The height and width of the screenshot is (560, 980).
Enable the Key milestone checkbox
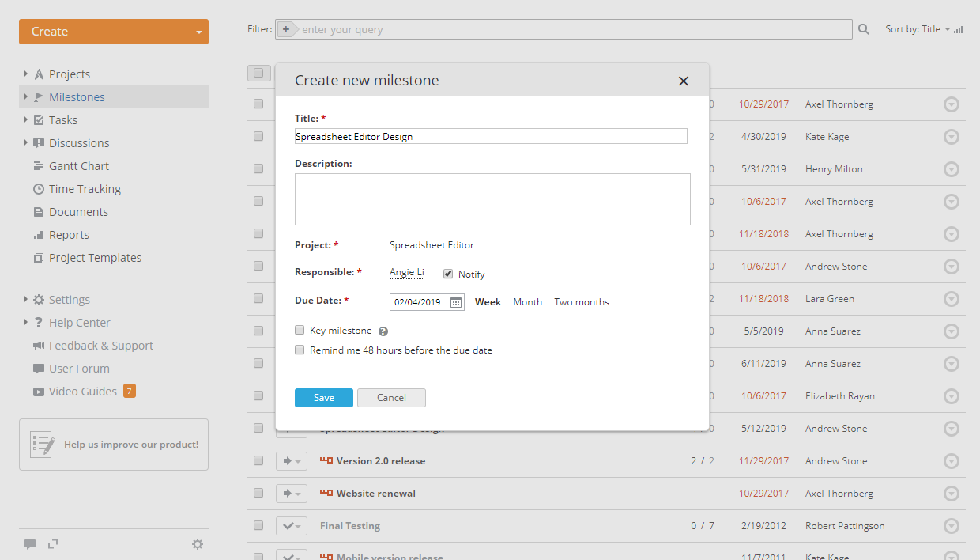(300, 330)
